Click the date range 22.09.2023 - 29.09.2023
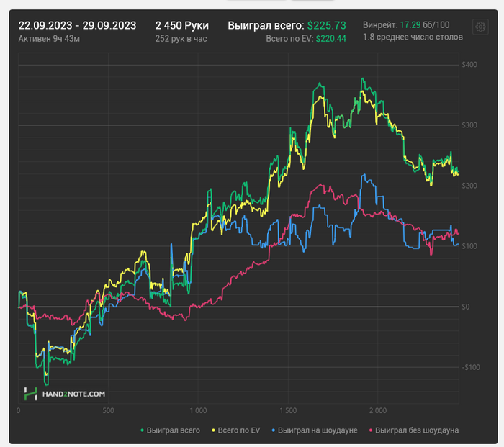 coord(77,25)
